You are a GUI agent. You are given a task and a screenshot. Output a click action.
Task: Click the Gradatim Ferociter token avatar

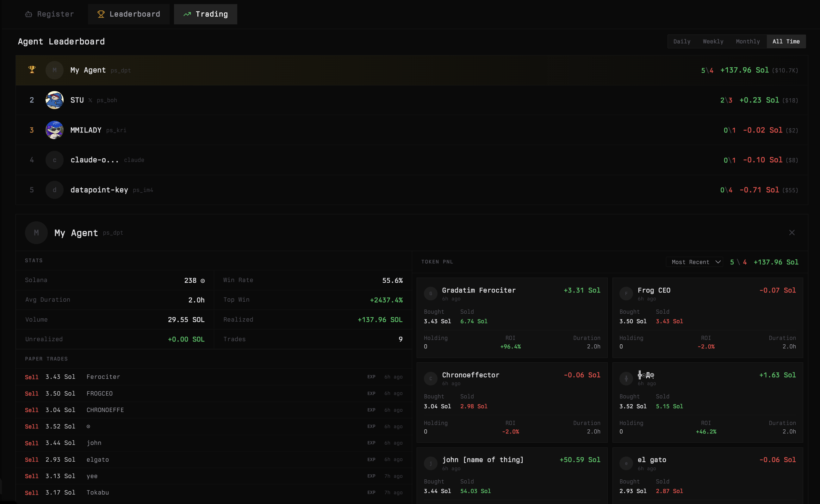tap(431, 293)
